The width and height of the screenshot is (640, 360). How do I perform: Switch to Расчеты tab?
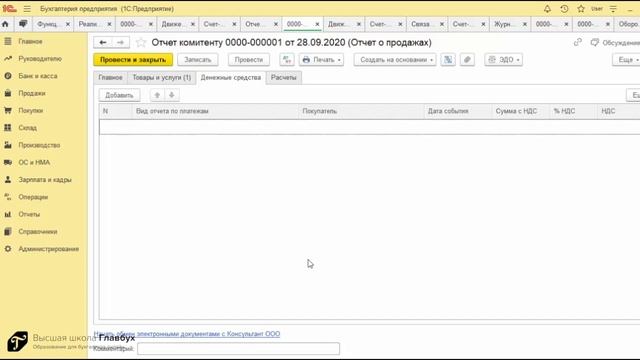click(284, 78)
